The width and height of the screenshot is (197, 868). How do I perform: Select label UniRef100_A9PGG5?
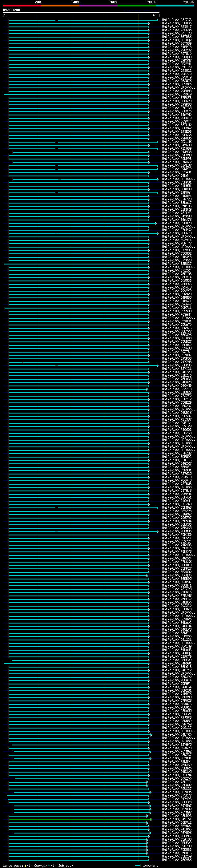pyautogui.click(x=177, y=135)
